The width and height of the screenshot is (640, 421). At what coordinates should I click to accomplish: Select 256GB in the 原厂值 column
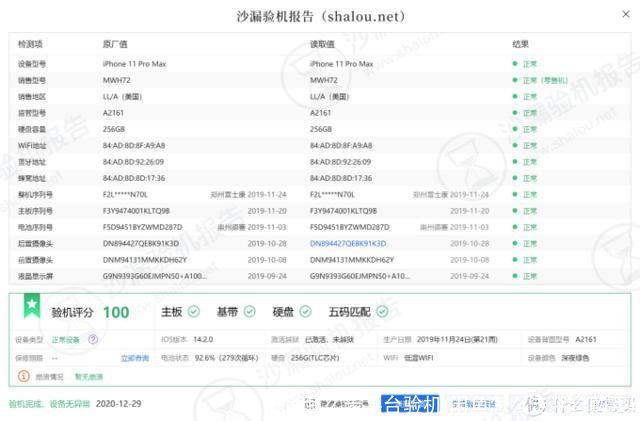click(114, 129)
